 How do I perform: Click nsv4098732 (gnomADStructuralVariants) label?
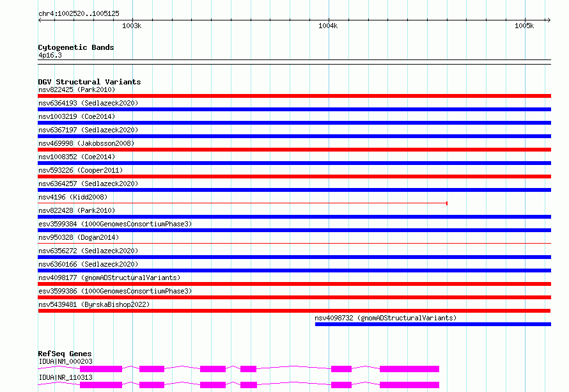click(x=386, y=318)
